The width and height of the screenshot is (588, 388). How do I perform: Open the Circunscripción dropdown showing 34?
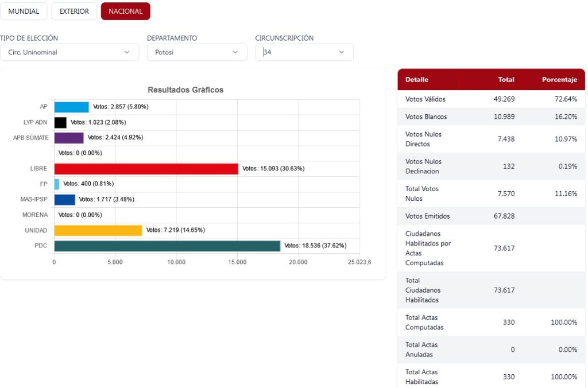[304, 52]
